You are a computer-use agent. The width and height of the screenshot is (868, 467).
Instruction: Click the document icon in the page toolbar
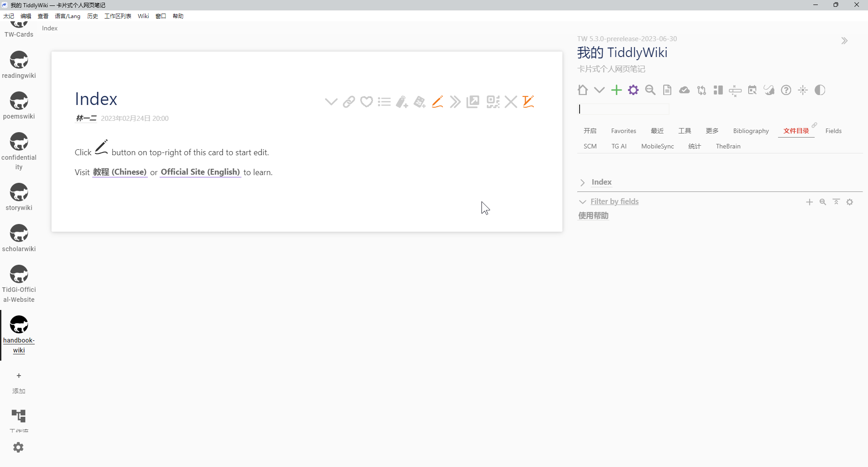point(667,90)
